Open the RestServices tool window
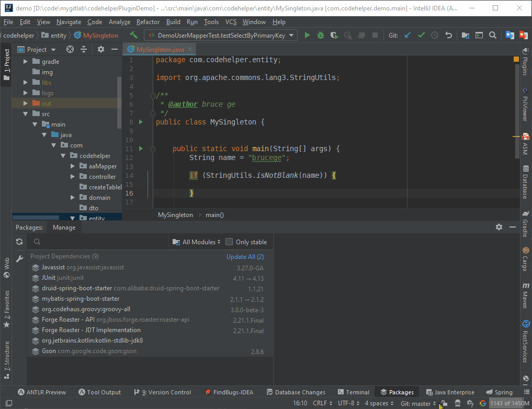532x409 pixels. click(x=526, y=341)
